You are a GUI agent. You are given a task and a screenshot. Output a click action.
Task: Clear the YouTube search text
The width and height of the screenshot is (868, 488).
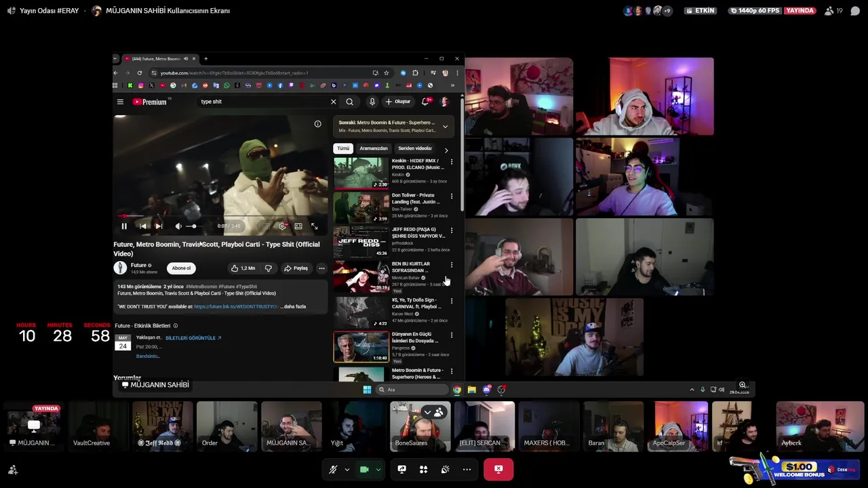[333, 102]
